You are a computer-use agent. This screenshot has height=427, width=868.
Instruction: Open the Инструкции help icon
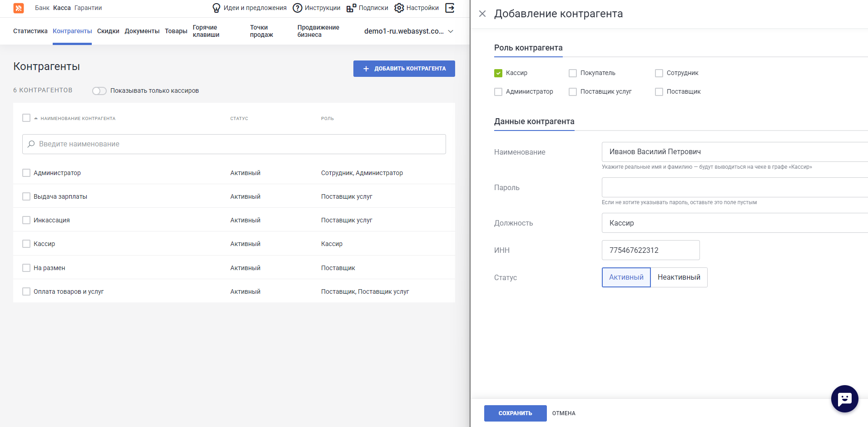click(298, 8)
